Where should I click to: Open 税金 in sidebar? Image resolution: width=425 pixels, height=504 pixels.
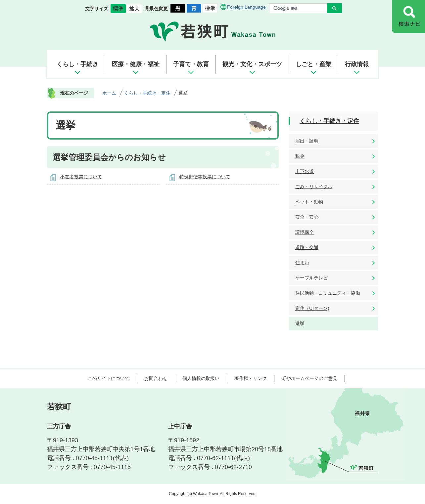[333, 156]
